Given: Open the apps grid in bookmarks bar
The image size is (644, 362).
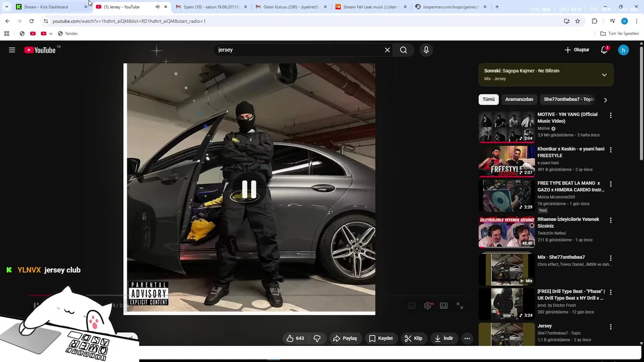Looking at the screenshot, I should click(7, 34).
